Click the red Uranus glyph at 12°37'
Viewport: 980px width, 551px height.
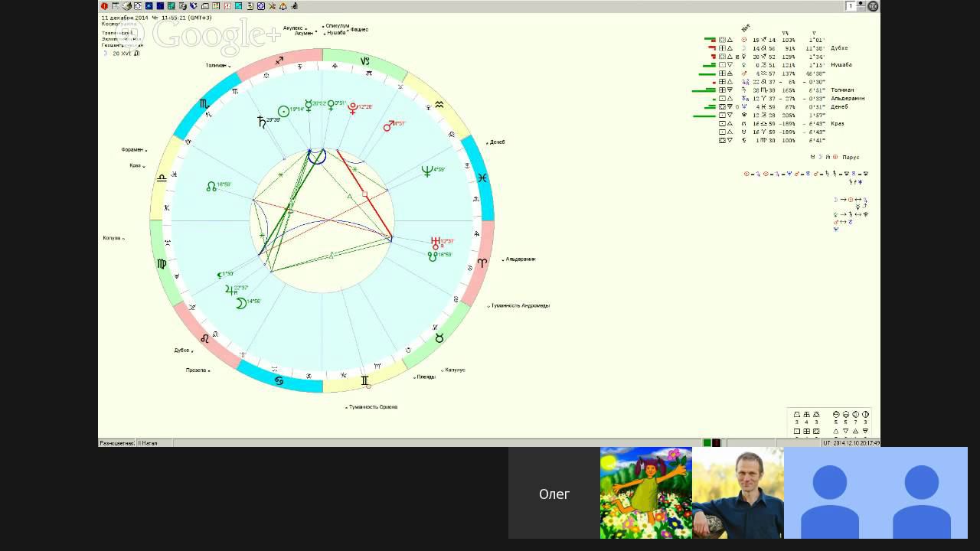tap(435, 242)
